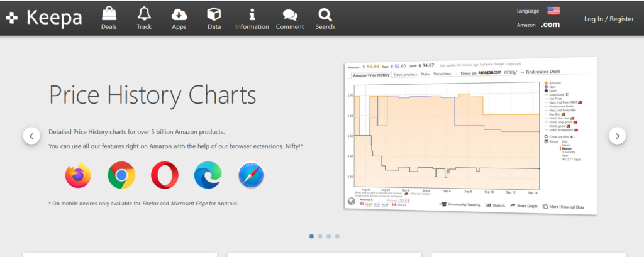Image resolution: width=644 pixels, height=257 pixels.
Task: Click the Keepa wordmark
Action: [x=54, y=18]
